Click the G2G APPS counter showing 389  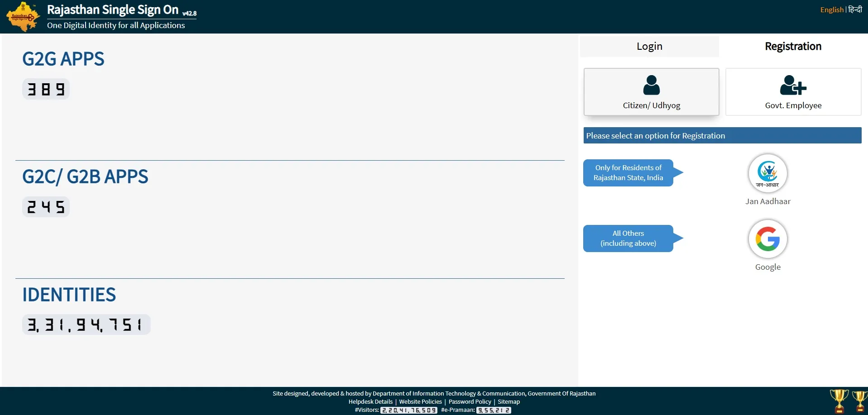[x=46, y=89]
